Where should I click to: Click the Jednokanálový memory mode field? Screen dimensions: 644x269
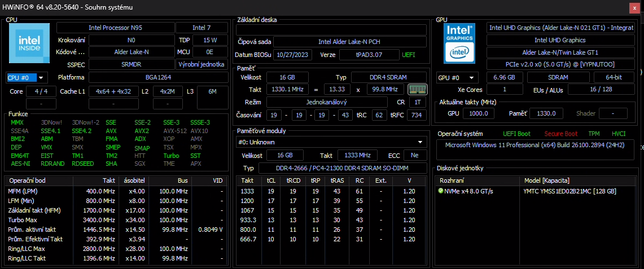(327, 102)
